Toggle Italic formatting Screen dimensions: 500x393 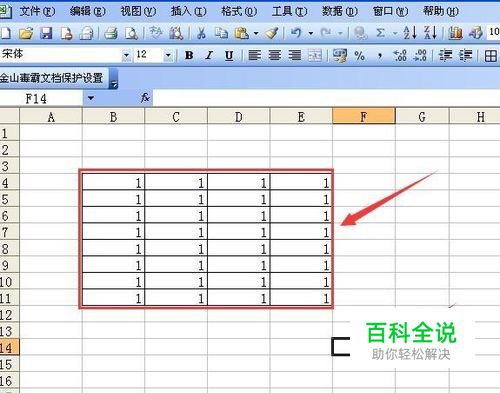209,55
